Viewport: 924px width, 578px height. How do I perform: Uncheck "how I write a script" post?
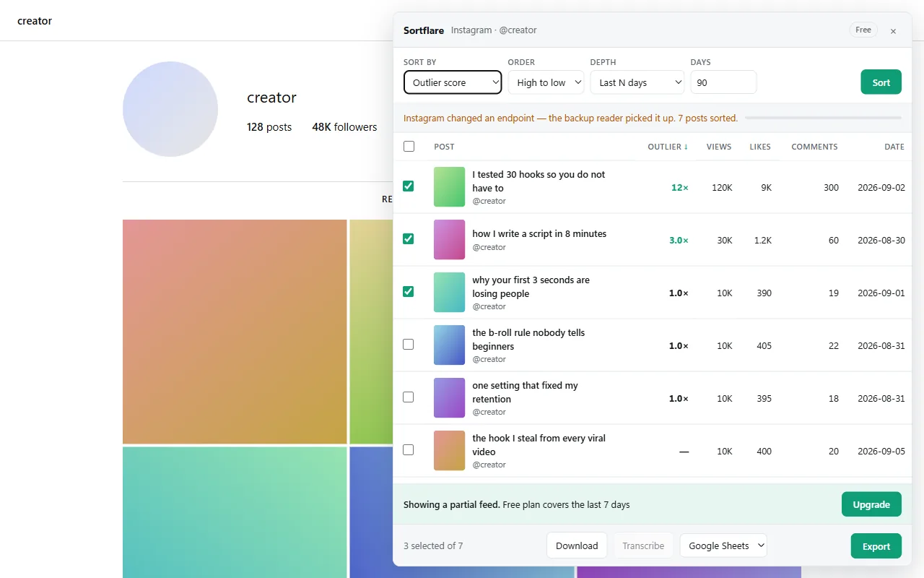pyautogui.click(x=409, y=238)
